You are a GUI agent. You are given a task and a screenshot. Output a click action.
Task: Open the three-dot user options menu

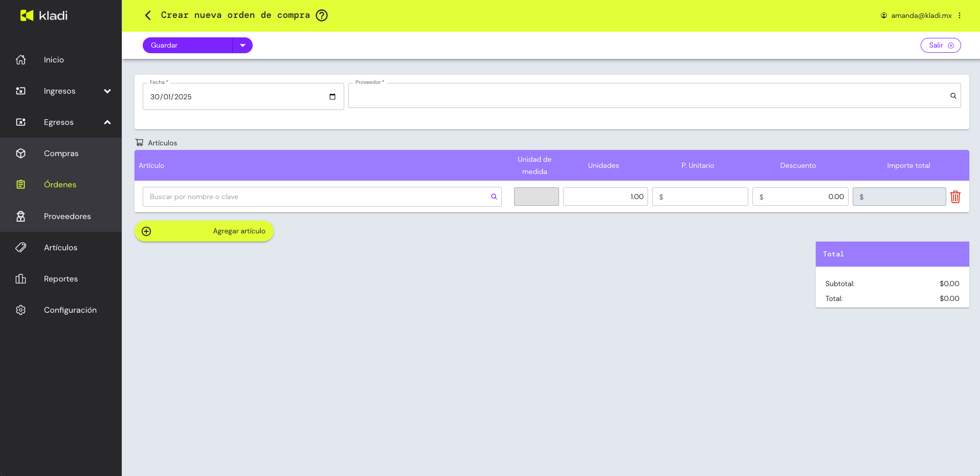(960, 15)
